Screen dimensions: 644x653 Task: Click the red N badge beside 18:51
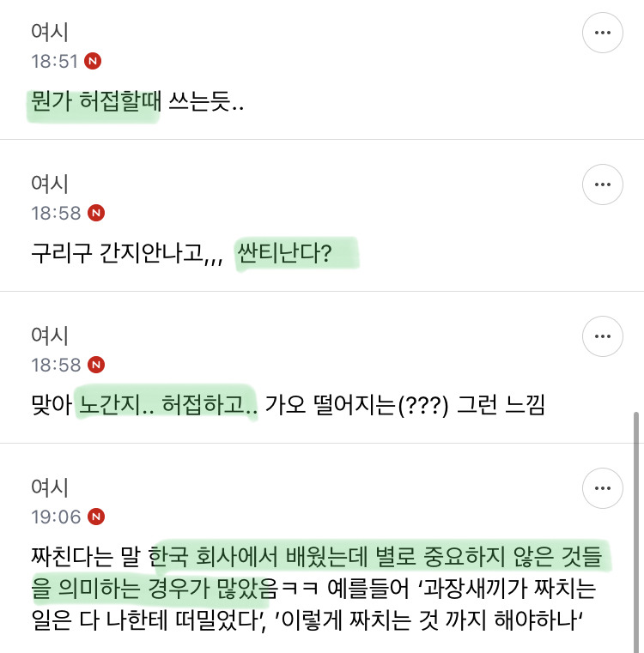pyautogui.click(x=94, y=61)
